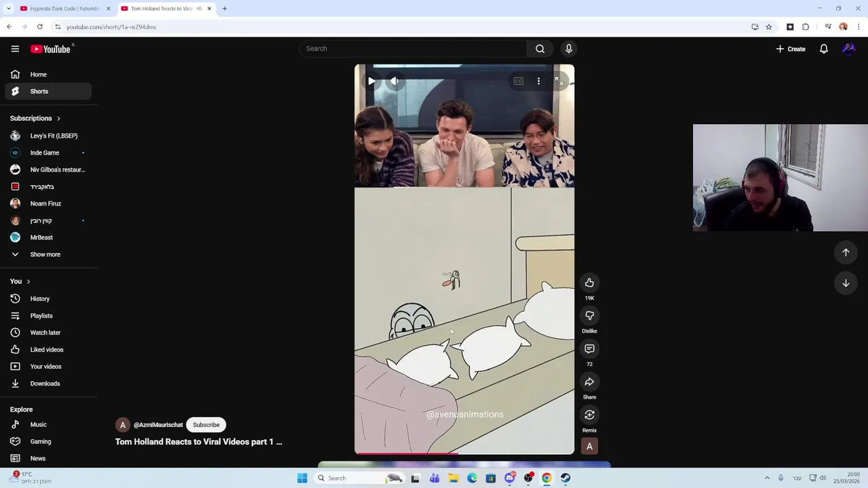Open Levy's Fit (LBSEP) subscription

[48, 136]
